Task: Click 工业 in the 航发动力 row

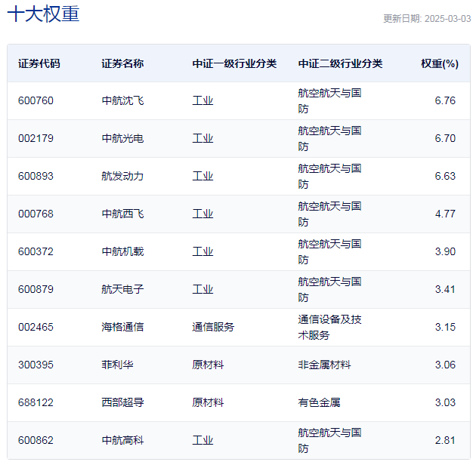Action: point(202,176)
